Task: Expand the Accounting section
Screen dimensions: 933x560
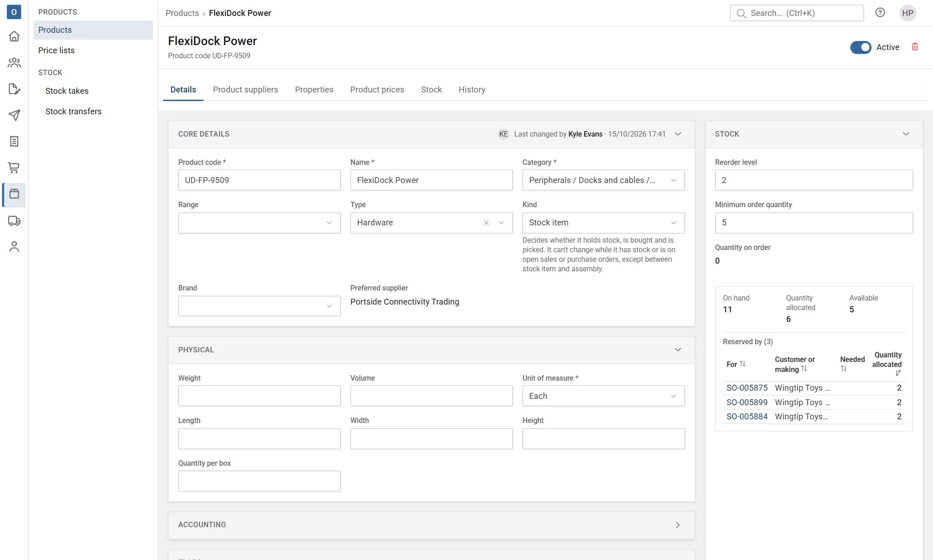Action: tap(678, 525)
